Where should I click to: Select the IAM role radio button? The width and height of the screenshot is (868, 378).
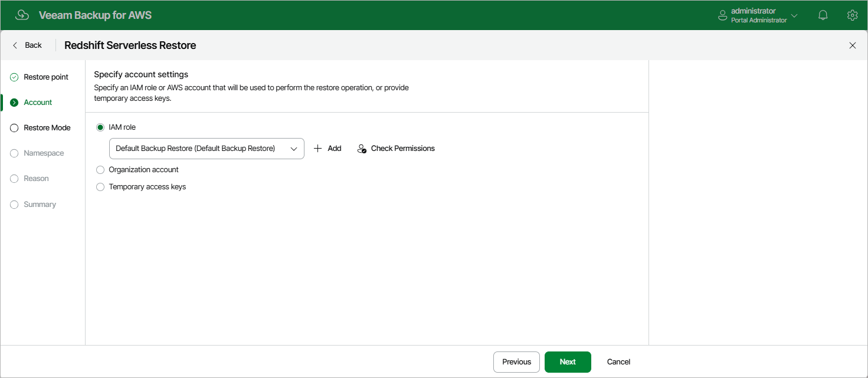(100, 127)
